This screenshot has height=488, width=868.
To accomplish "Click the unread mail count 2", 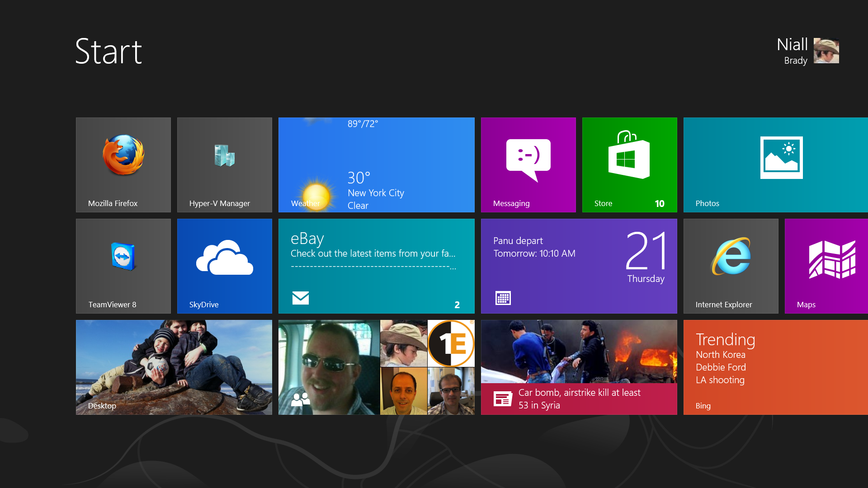I will pyautogui.click(x=457, y=305).
